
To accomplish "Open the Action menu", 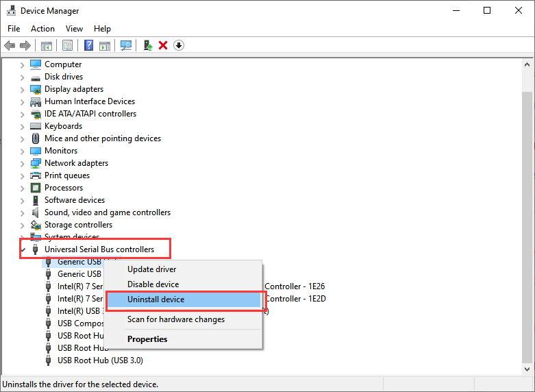I will [42, 29].
